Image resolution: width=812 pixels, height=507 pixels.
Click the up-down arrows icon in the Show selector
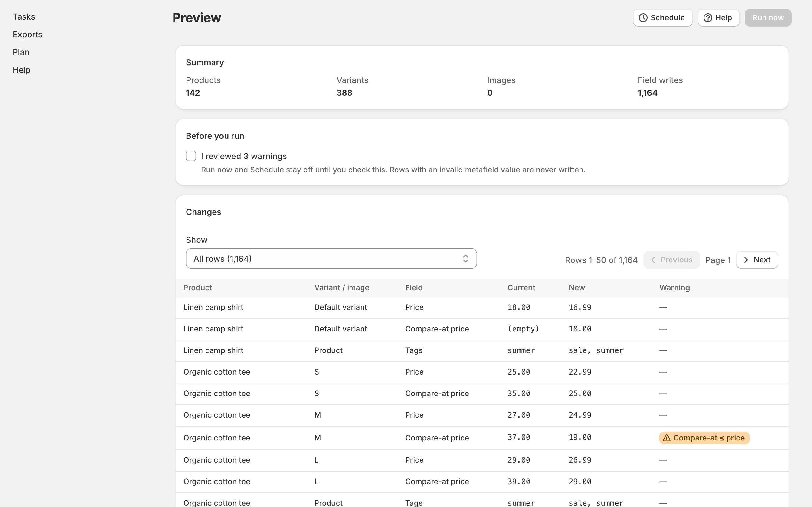[x=465, y=259]
